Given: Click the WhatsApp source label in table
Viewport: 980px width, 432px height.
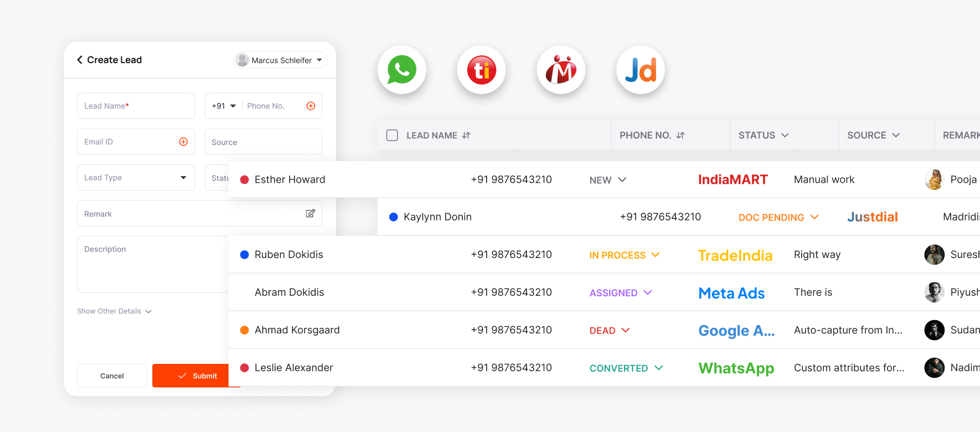Looking at the screenshot, I should (x=736, y=368).
